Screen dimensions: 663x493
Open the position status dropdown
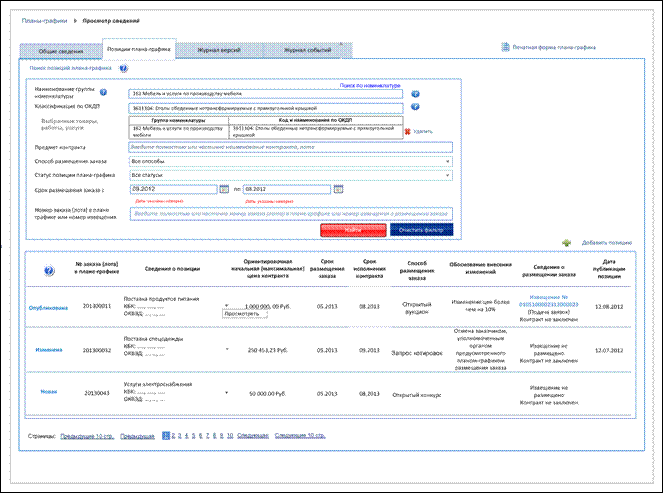(290, 175)
